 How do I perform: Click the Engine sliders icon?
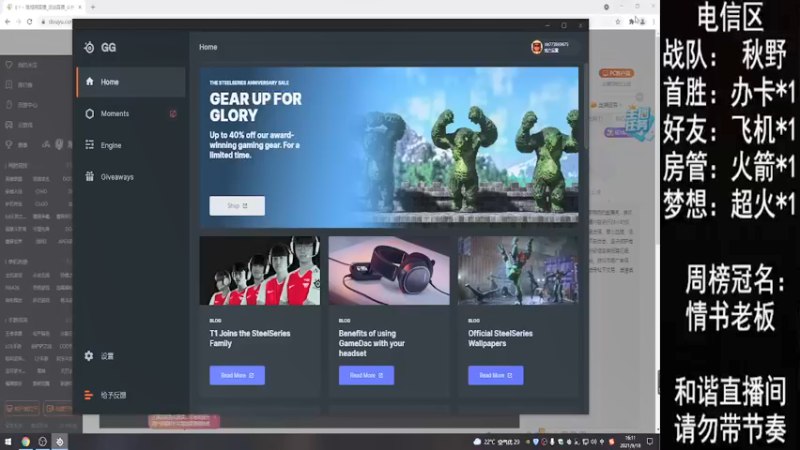(x=90, y=145)
